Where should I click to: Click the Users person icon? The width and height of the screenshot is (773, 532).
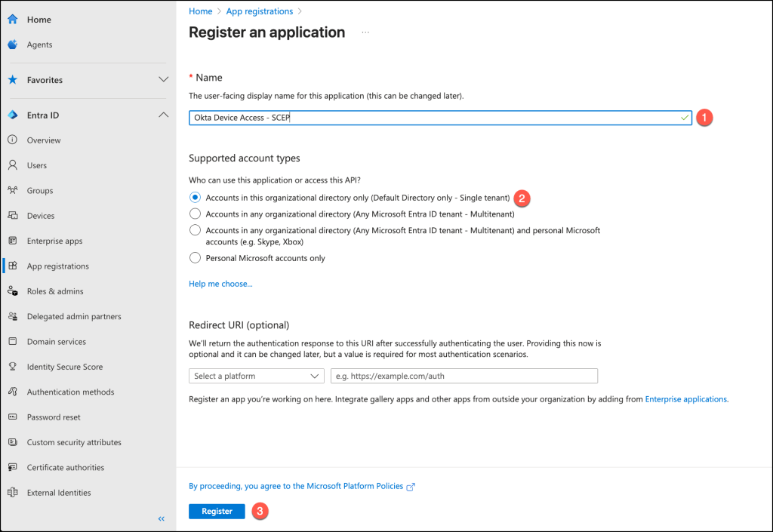pyautogui.click(x=12, y=165)
